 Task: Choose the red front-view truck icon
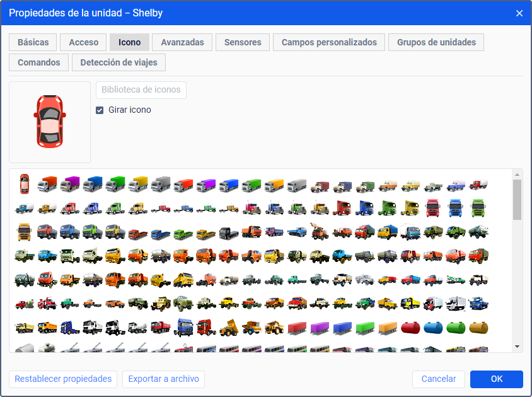432,208
